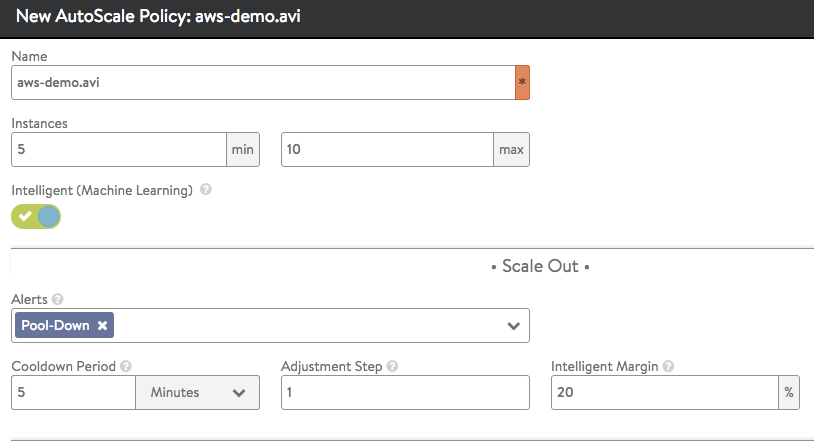
Task: Click the min label addon
Action: pyautogui.click(x=243, y=150)
